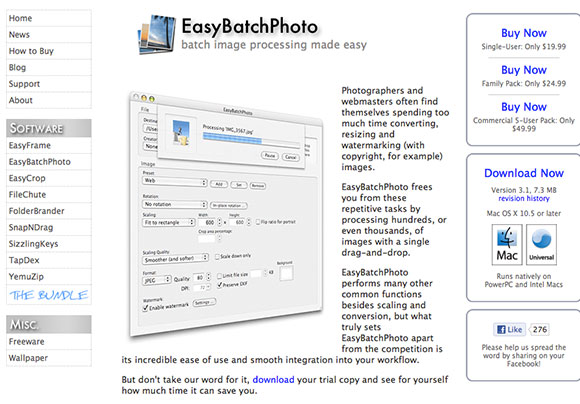This screenshot has width=580, height=404.
Task: Open the Fit to rectangle scaling dropdown
Action: pyautogui.click(x=169, y=222)
